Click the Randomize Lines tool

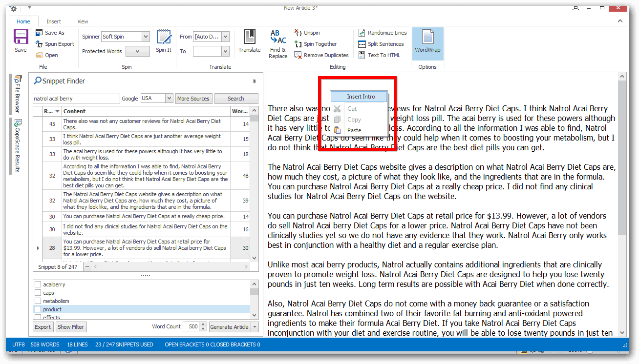[383, 33]
